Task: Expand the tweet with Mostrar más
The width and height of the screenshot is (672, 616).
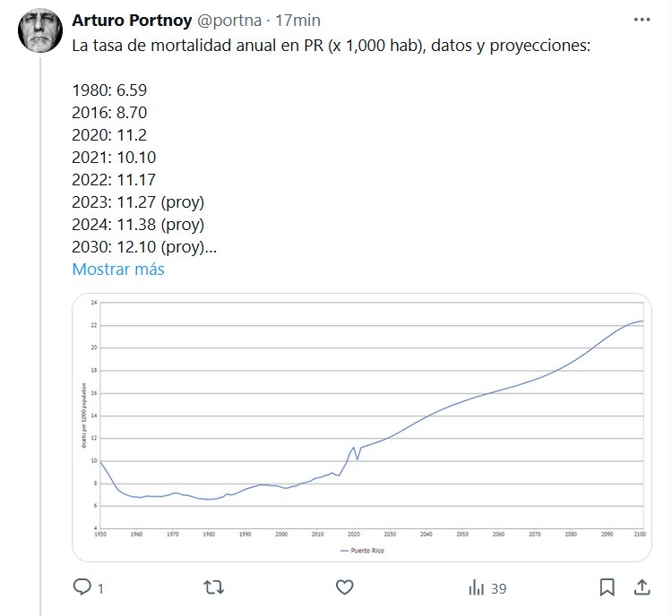Action: [x=118, y=269]
